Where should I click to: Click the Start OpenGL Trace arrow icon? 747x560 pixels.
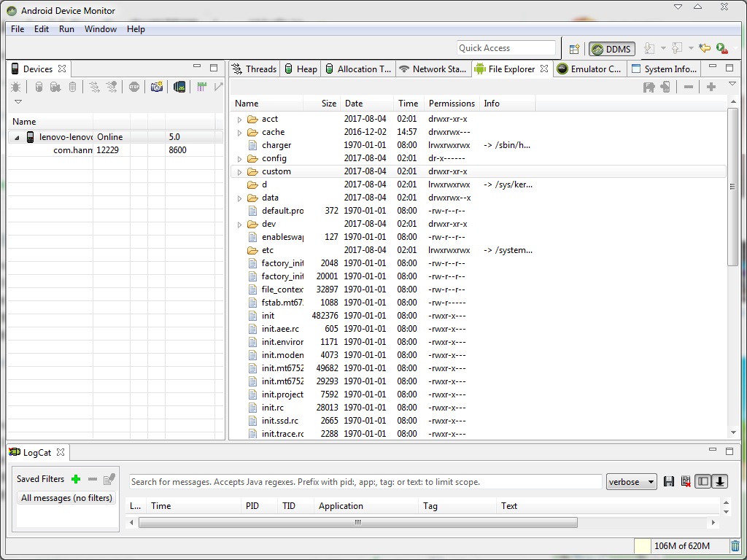coord(219,87)
